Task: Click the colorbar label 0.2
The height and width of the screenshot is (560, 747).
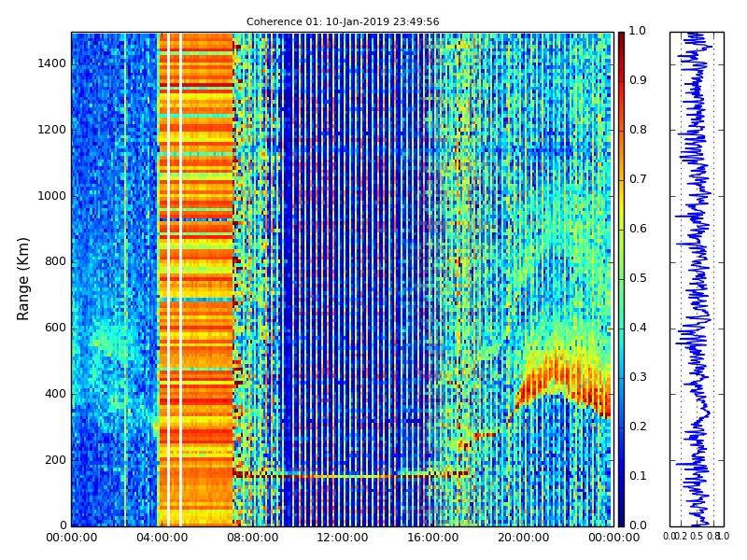Action: pyautogui.click(x=638, y=427)
